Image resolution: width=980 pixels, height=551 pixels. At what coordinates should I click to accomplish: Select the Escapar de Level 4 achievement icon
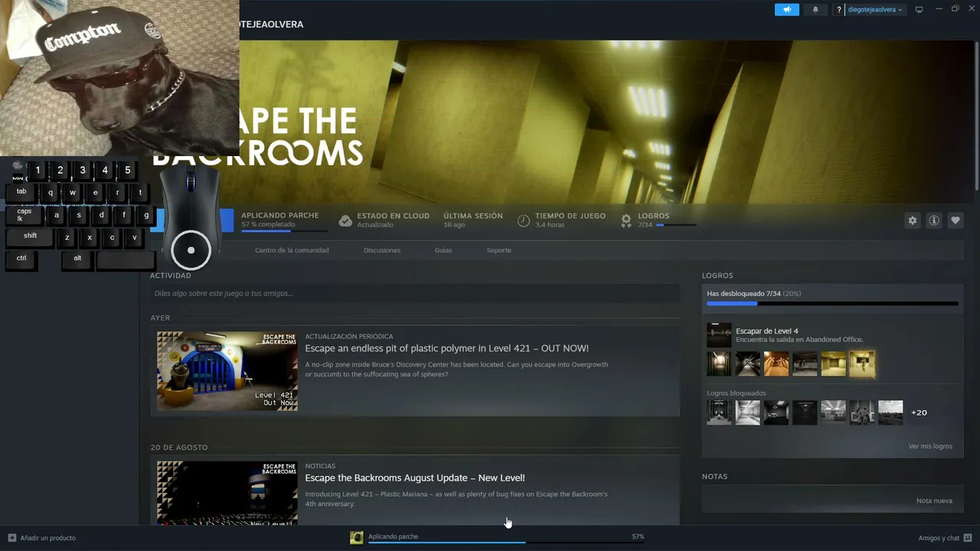coord(719,334)
